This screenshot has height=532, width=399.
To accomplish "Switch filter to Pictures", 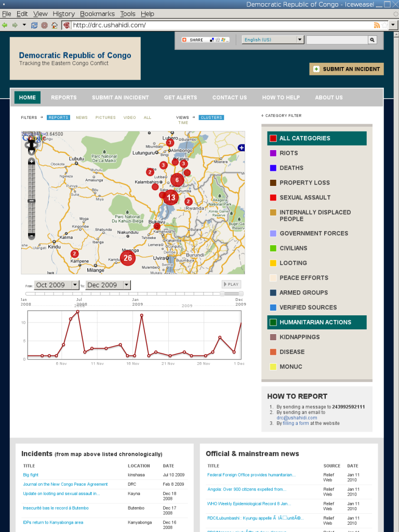I will tap(105, 118).
